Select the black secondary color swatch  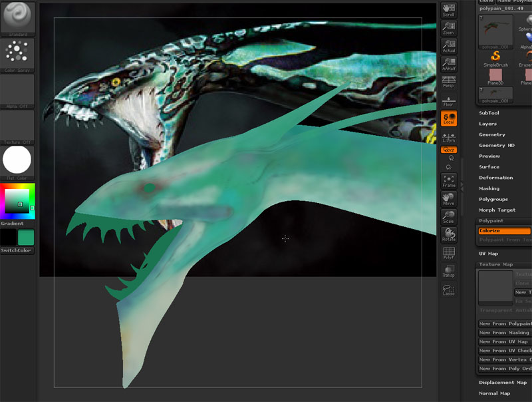click(x=9, y=237)
